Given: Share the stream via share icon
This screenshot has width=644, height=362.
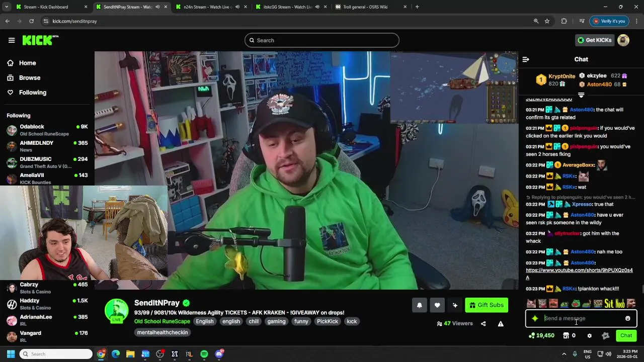Looking at the screenshot, I should [x=484, y=324].
